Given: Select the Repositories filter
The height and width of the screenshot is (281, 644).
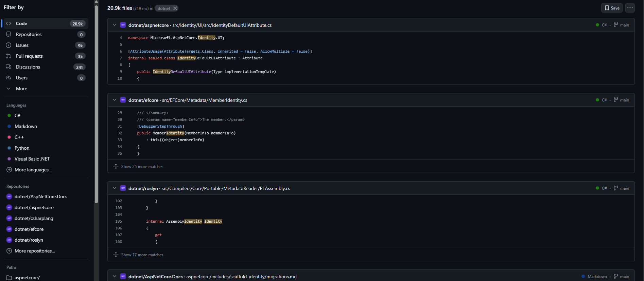Looking at the screenshot, I should pos(46,34).
